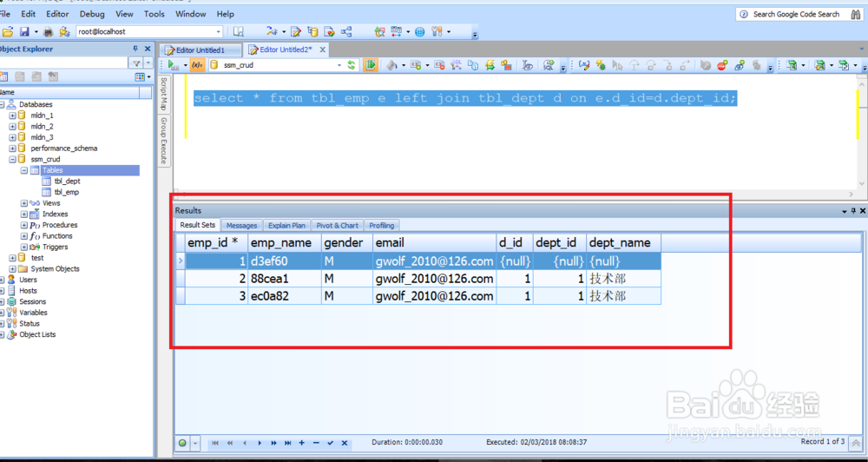Expand the Views node
Viewport: 868px width, 462px height.
[23, 203]
